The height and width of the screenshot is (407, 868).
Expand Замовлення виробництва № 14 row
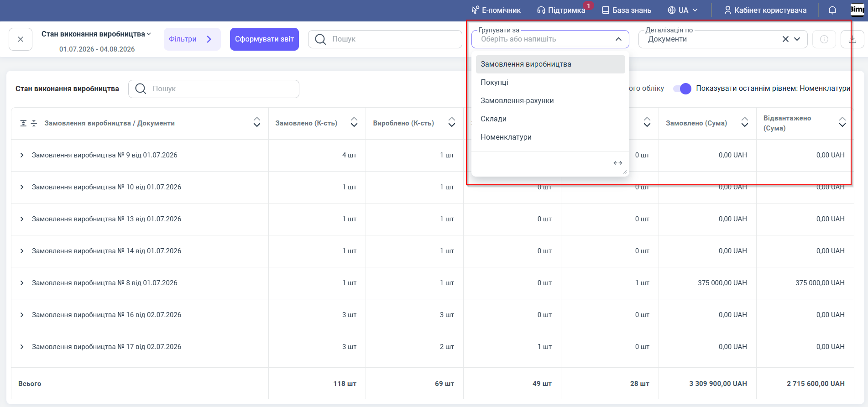[x=22, y=251]
